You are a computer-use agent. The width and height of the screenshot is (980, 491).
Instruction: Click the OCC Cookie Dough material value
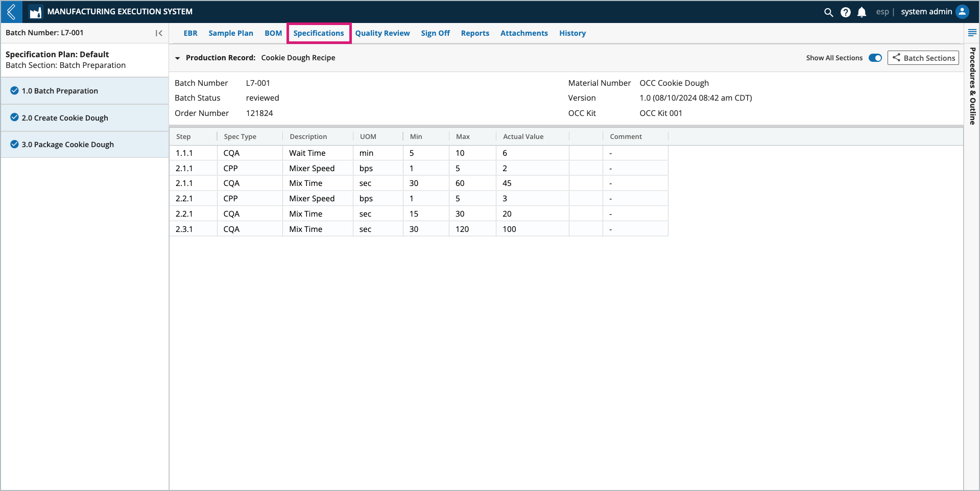(x=674, y=83)
